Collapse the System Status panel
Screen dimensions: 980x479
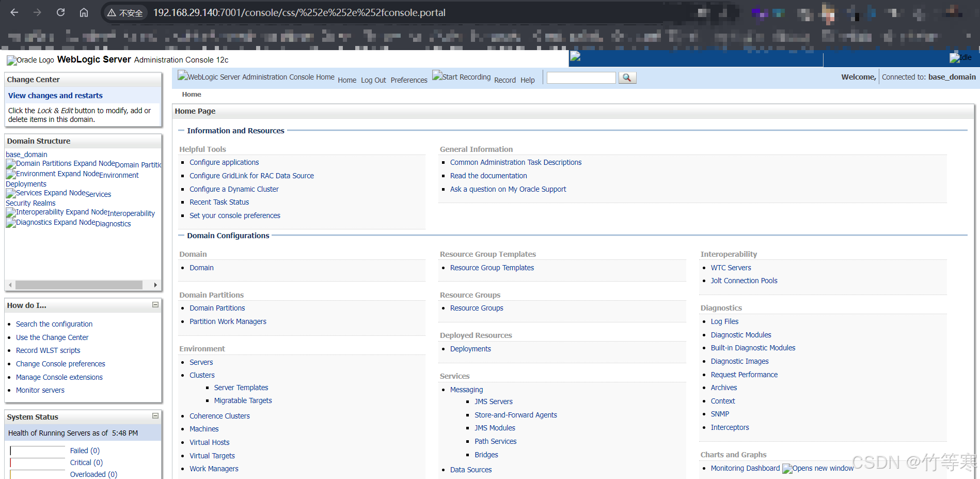[x=155, y=416]
